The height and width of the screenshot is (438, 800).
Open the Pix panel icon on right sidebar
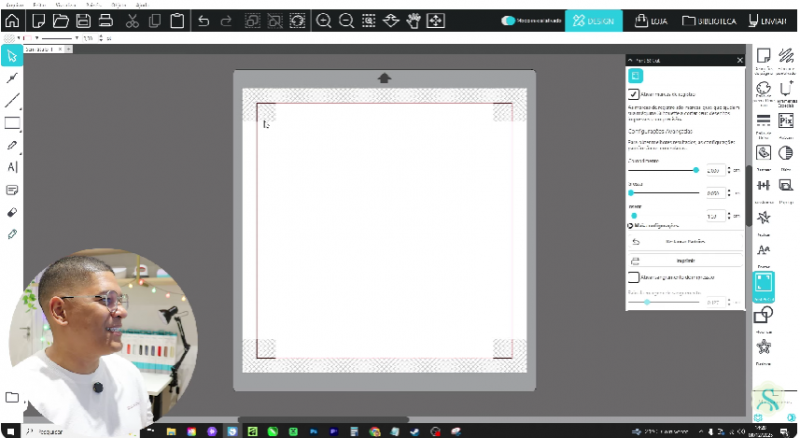click(x=785, y=120)
